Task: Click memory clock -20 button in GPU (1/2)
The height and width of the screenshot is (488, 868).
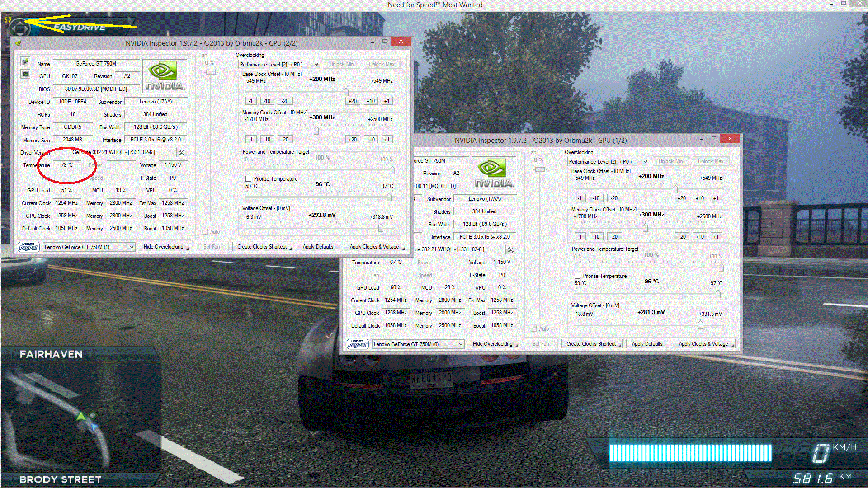Action: point(614,237)
